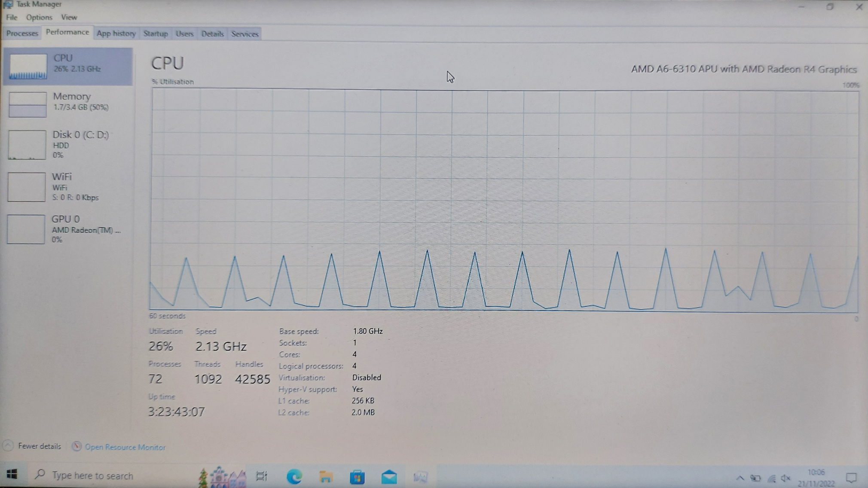Image resolution: width=868 pixels, height=488 pixels.
Task: Open Resource Monitor link
Action: (125, 447)
